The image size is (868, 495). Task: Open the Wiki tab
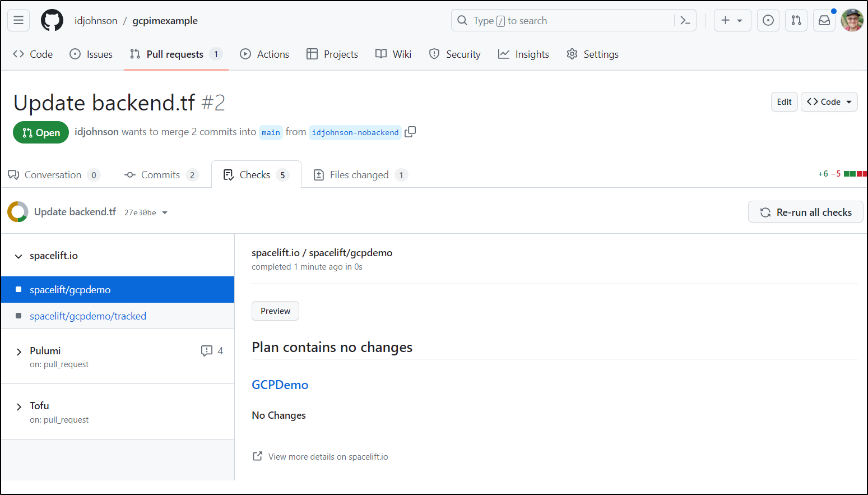tap(393, 54)
